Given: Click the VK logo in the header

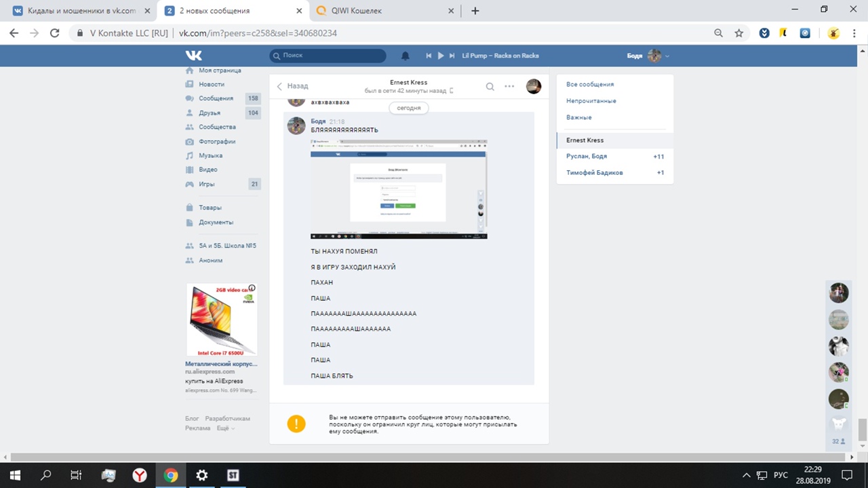Looking at the screenshot, I should 194,56.
